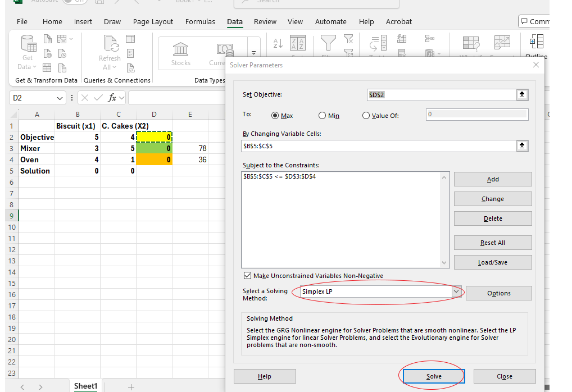The height and width of the screenshot is (392, 572).
Task: Click collapse icon for Set Objective field
Action: [x=522, y=95]
